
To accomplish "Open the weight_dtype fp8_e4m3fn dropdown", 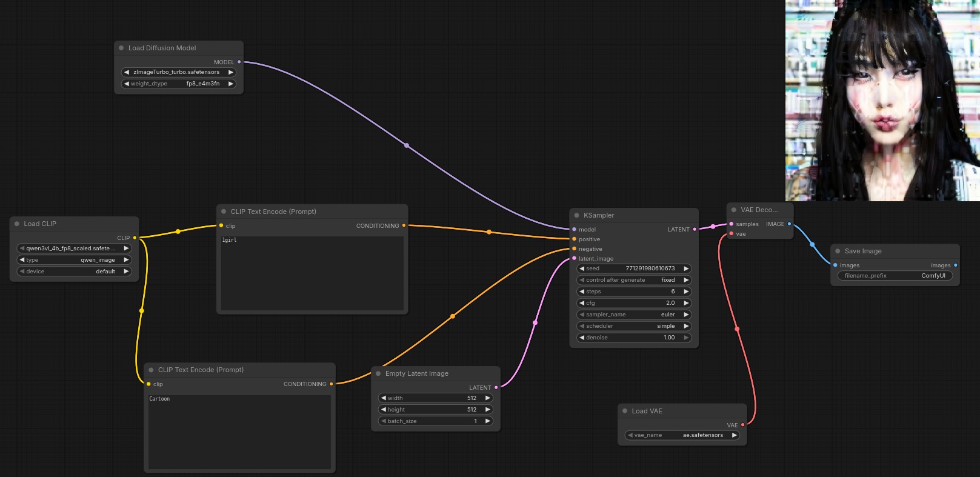I will [x=179, y=84].
